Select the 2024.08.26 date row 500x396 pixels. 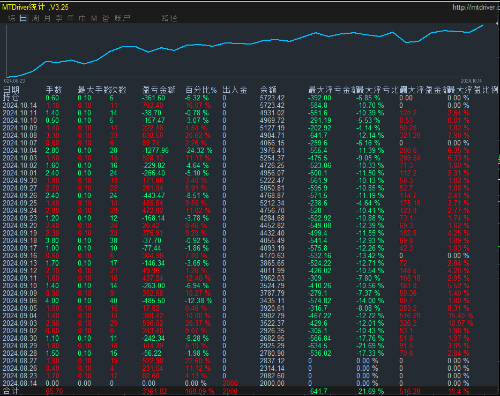click(20, 368)
